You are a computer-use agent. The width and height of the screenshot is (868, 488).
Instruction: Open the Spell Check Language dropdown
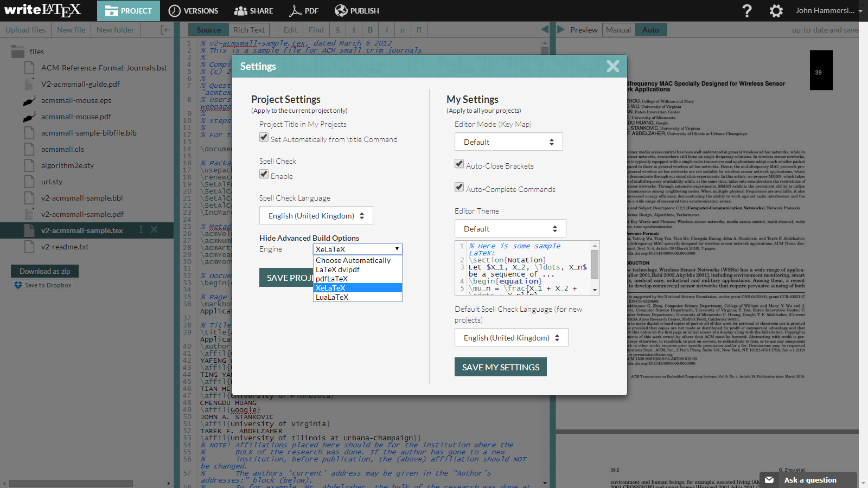pos(316,215)
